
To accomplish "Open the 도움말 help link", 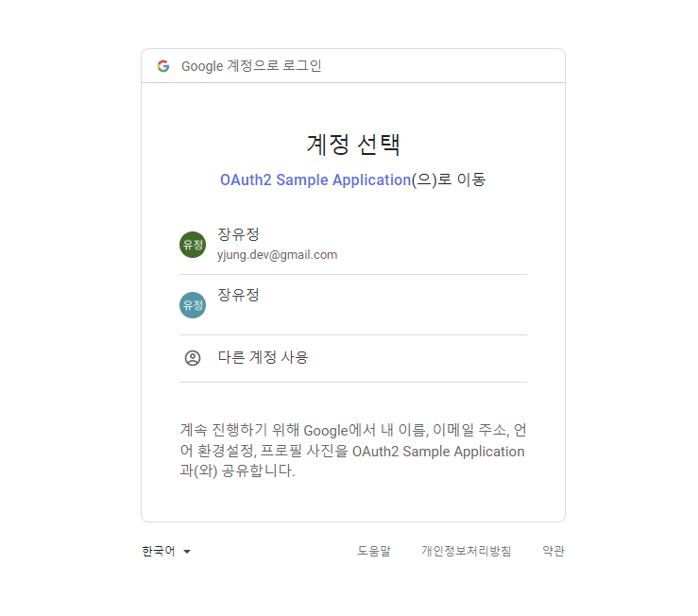I will 374,551.
